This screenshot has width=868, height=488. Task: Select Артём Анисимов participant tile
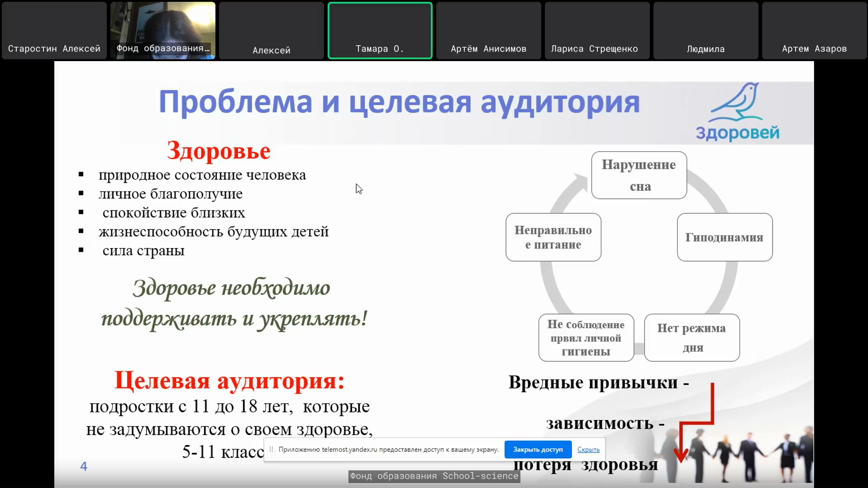489,31
